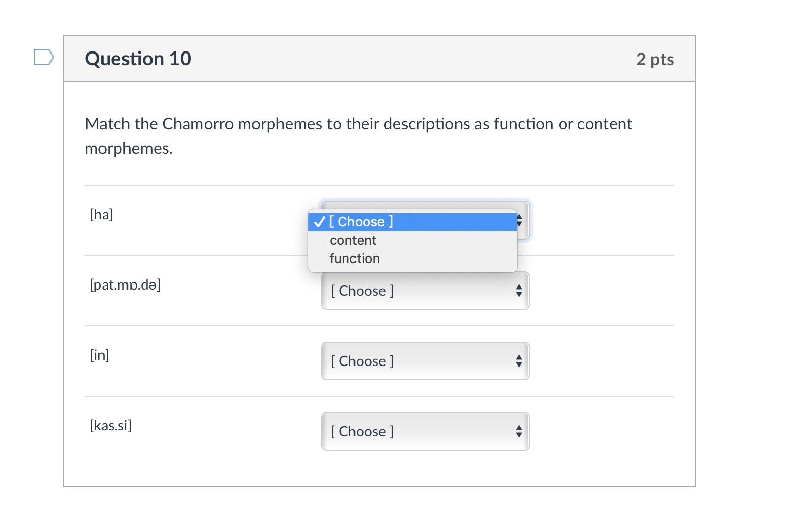The height and width of the screenshot is (521, 812).
Task: Open the [in] answer dropdown
Action: (425, 361)
